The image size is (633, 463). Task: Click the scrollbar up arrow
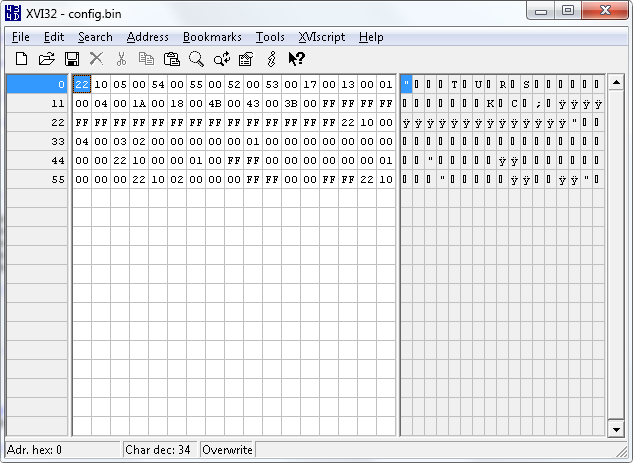point(616,81)
